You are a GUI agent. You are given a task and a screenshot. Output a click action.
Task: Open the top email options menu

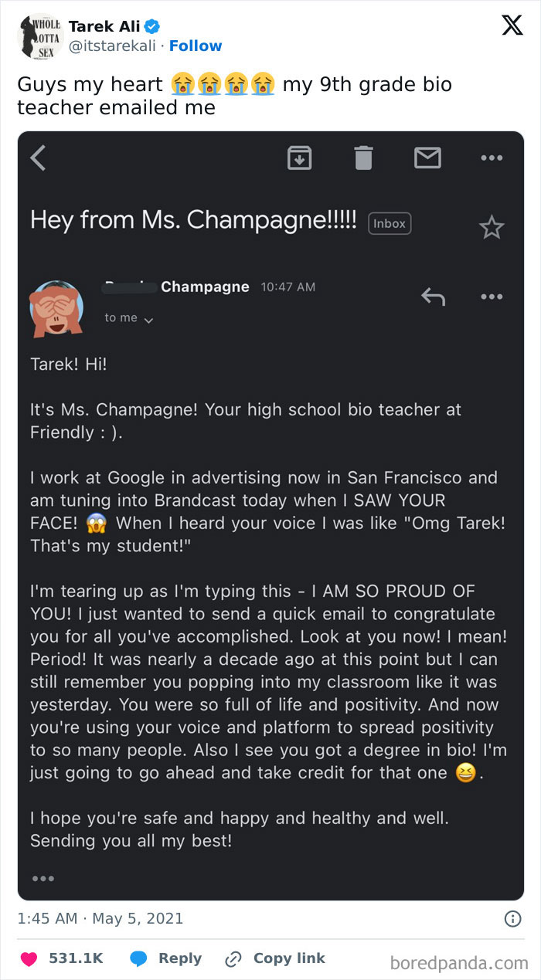pos(492,158)
